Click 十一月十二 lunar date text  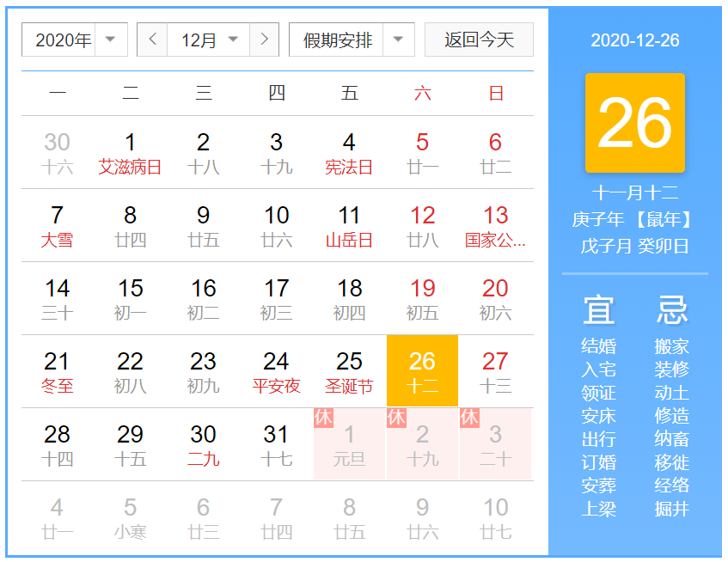pyautogui.click(x=634, y=192)
